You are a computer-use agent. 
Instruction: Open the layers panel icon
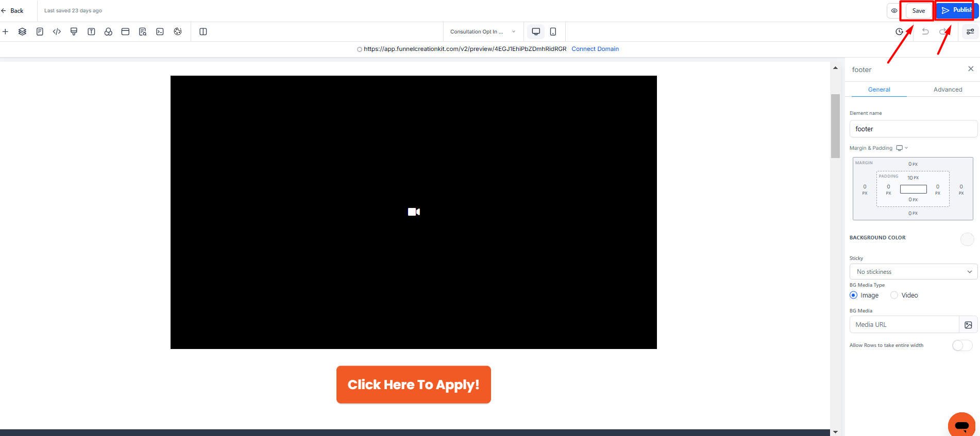pos(22,31)
